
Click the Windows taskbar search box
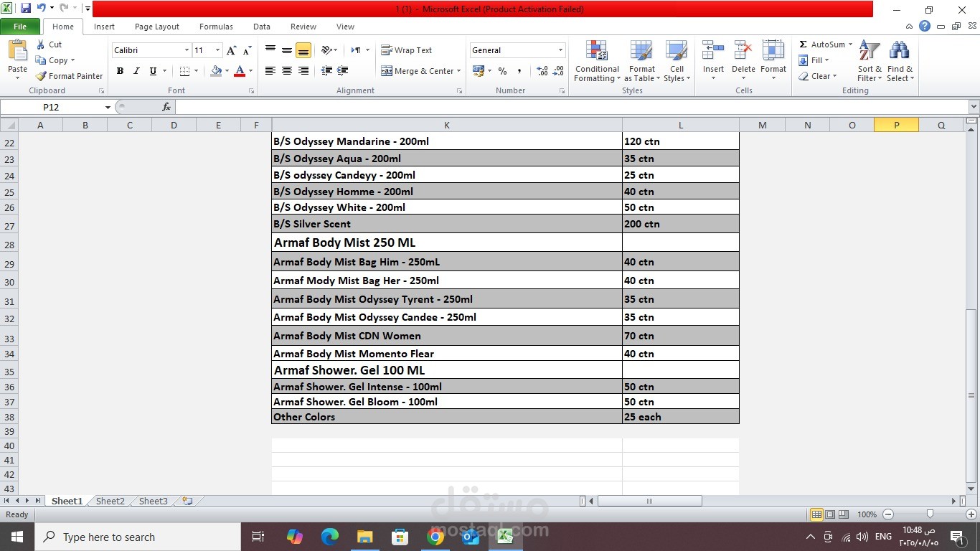coord(138,537)
